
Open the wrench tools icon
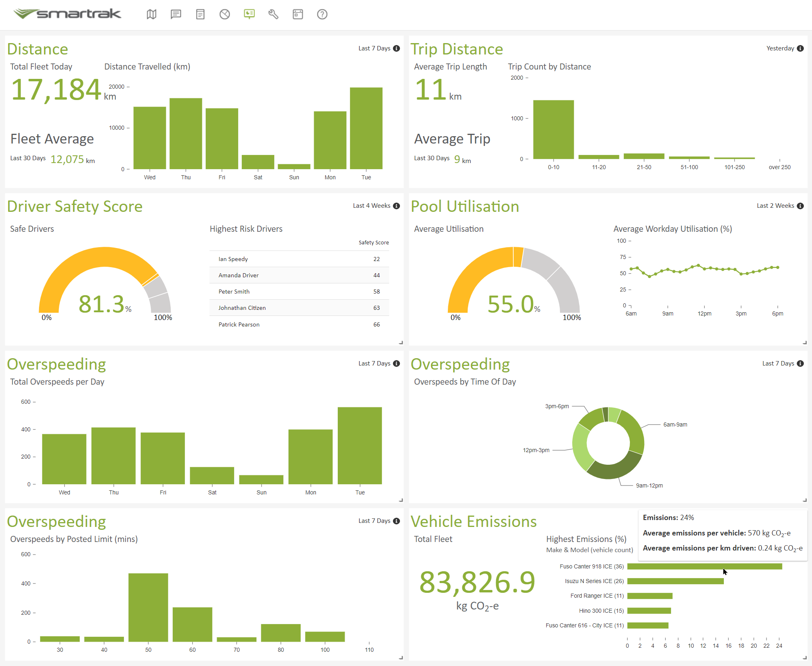[273, 14]
